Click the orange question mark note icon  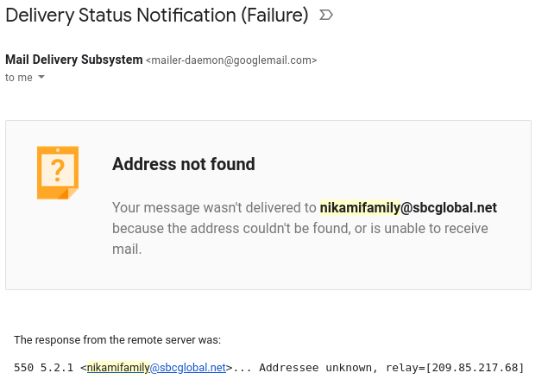pos(58,172)
